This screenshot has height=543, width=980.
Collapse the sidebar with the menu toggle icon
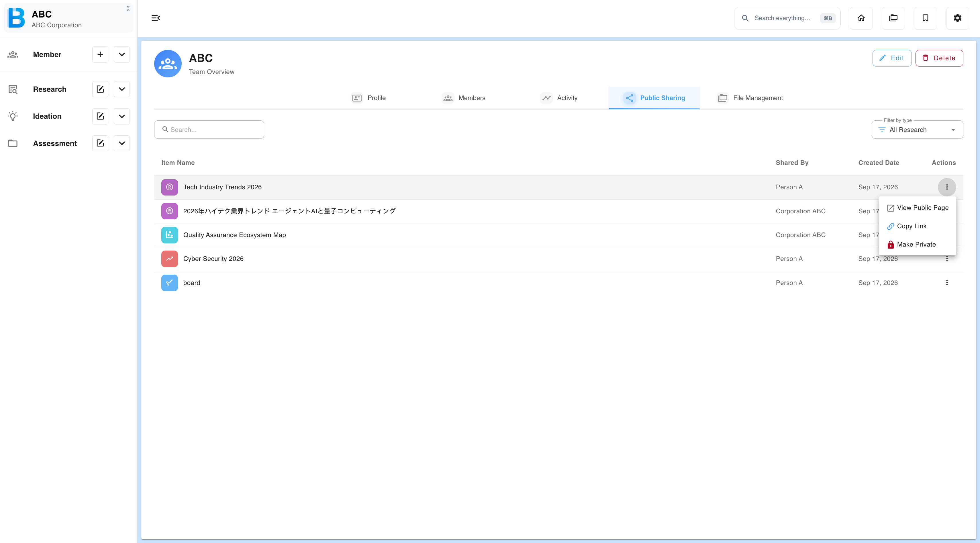(156, 18)
